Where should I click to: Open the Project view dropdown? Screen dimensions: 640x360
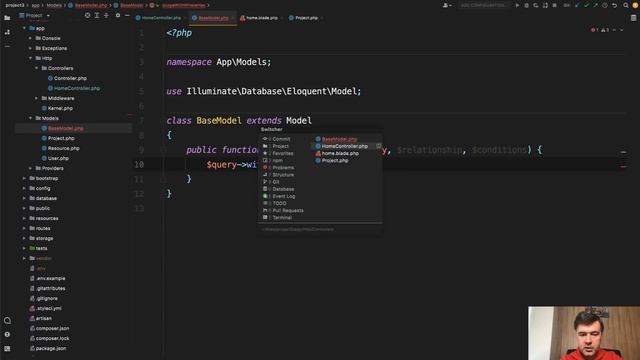35,16
